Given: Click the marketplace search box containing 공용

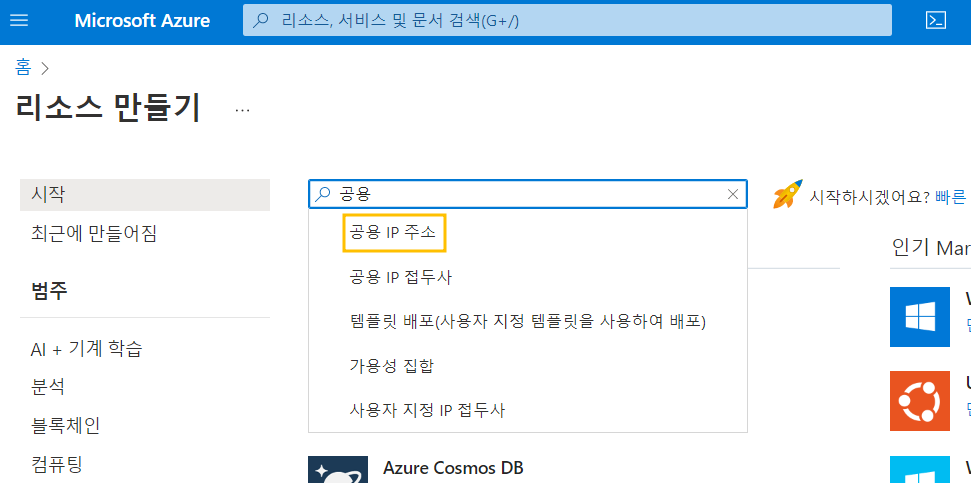Looking at the screenshot, I should point(528,194).
